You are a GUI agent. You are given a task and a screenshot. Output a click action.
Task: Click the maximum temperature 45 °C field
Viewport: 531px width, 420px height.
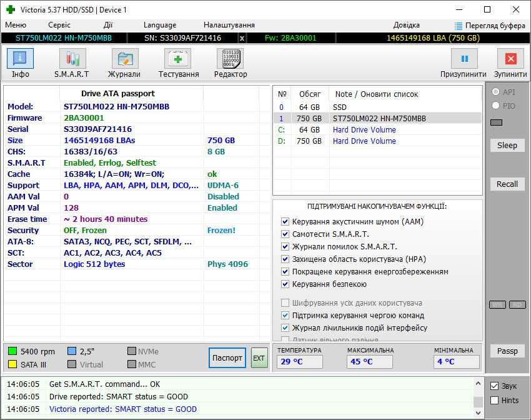(x=370, y=362)
